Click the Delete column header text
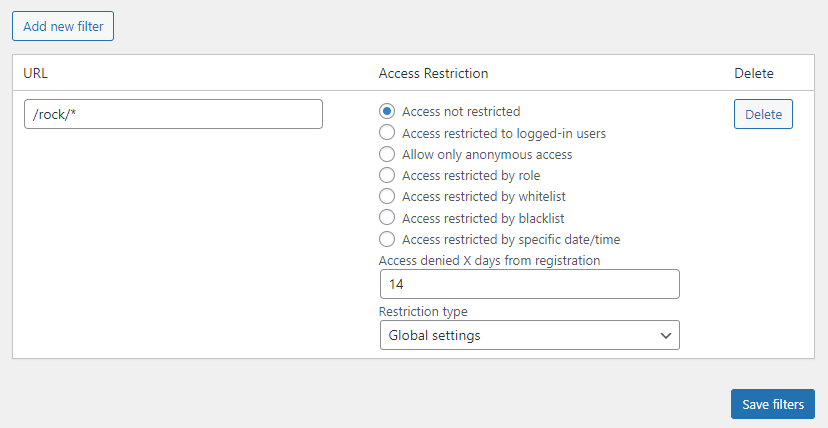 [754, 73]
